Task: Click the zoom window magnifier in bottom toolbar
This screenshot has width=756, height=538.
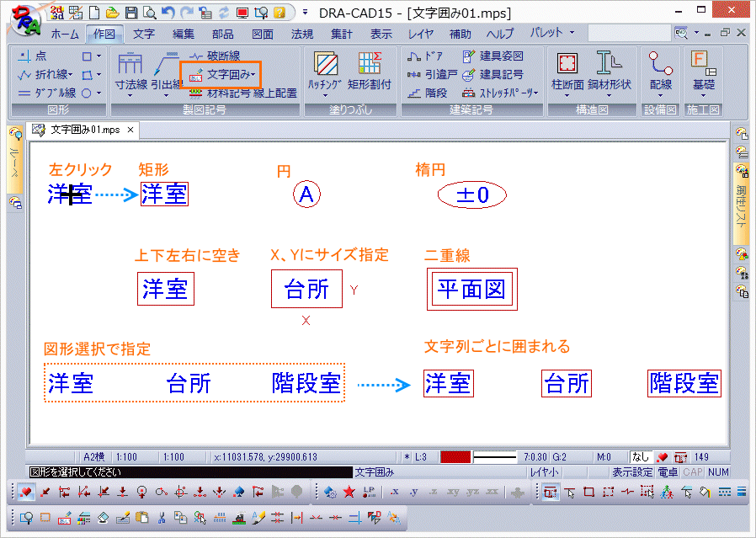Action: coord(26,518)
